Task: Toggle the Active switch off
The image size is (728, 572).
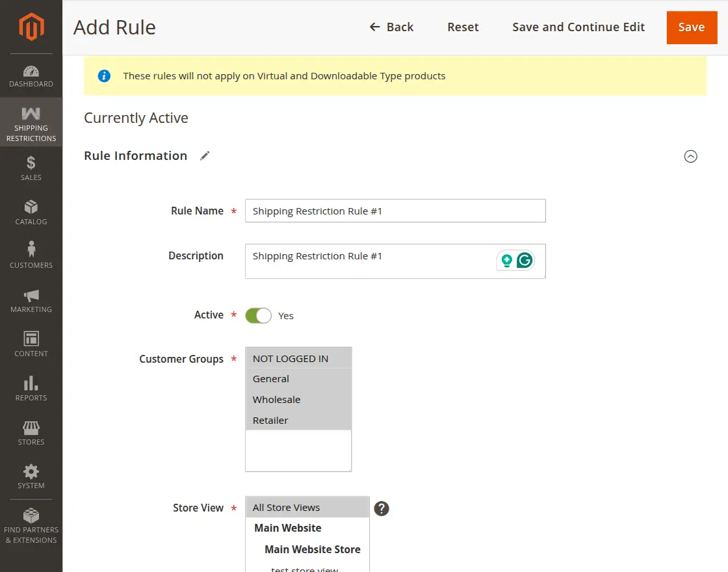Action: point(258,315)
